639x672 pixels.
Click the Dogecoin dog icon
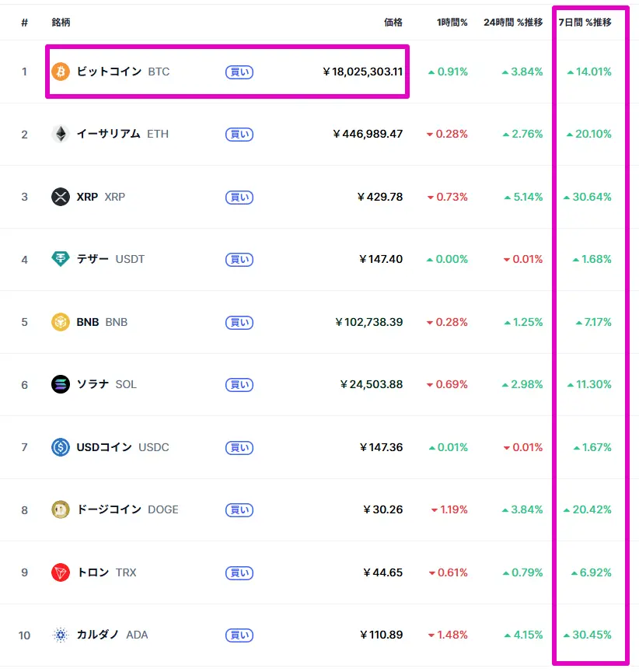[x=61, y=509]
